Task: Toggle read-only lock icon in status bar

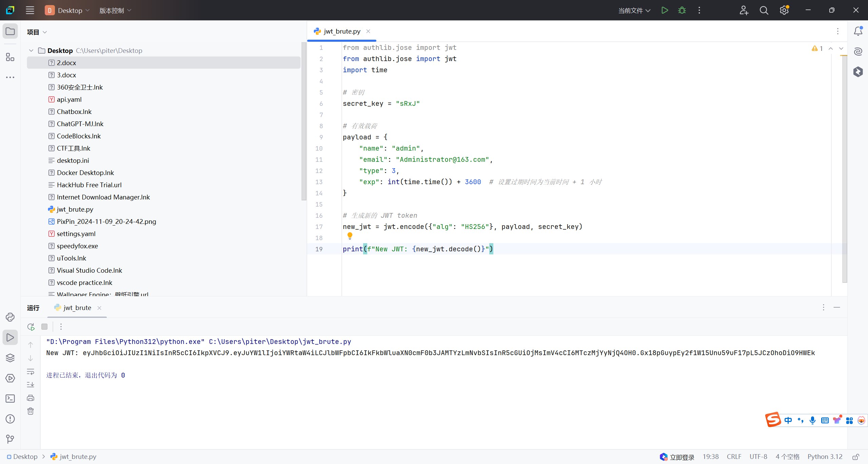Action: click(x=856, y=457)
